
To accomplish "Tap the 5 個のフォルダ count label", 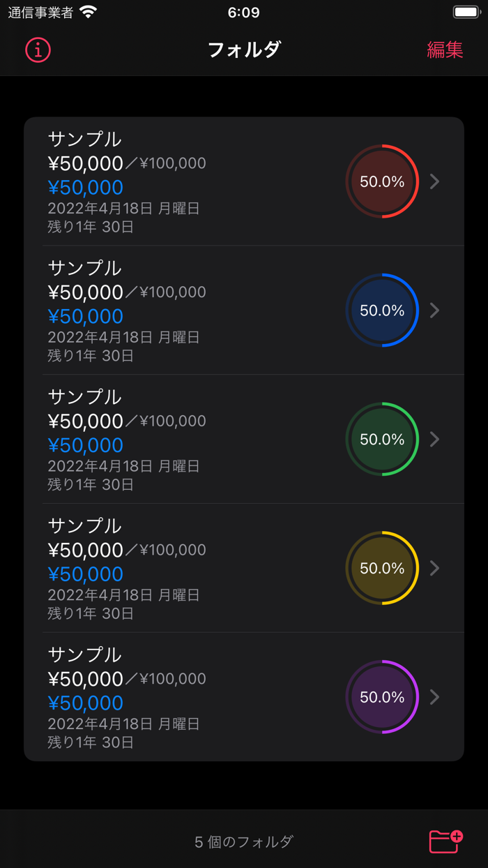I will tap(244, 841).
